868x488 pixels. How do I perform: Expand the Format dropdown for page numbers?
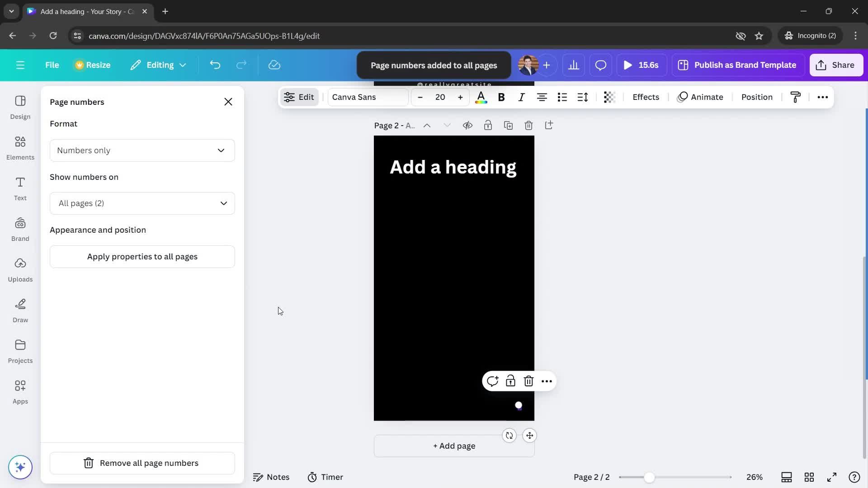[142, 150]
